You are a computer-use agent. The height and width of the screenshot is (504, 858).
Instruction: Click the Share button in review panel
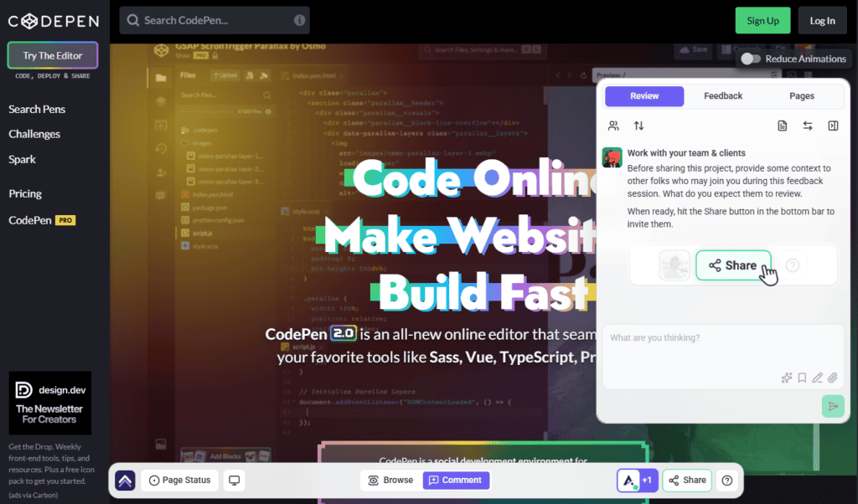733,265
